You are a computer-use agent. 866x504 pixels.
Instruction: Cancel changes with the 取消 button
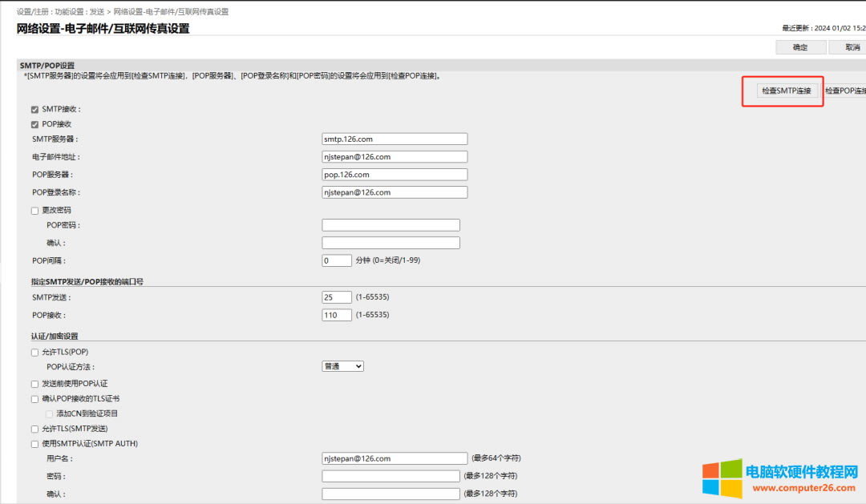pos(848,47)
